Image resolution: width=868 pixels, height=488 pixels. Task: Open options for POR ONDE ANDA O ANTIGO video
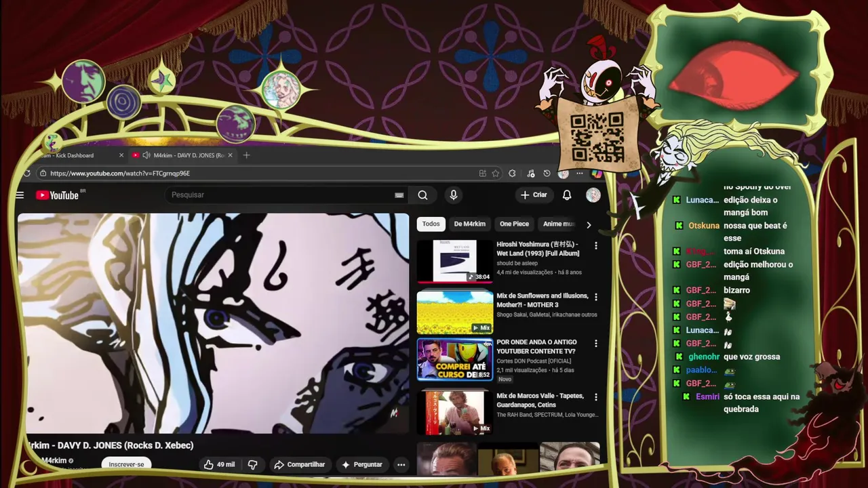pyautogui.click(x=596, y=344)
